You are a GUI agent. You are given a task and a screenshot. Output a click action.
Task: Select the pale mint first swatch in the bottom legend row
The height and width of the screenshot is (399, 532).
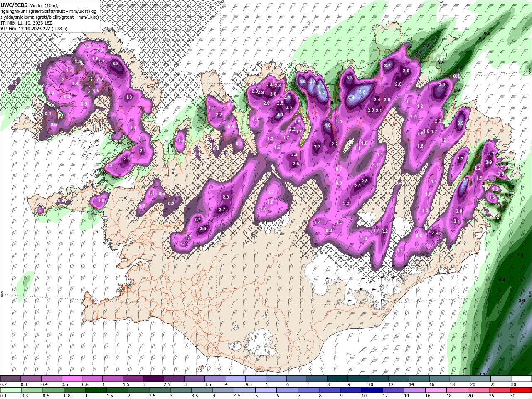(10, 390)
